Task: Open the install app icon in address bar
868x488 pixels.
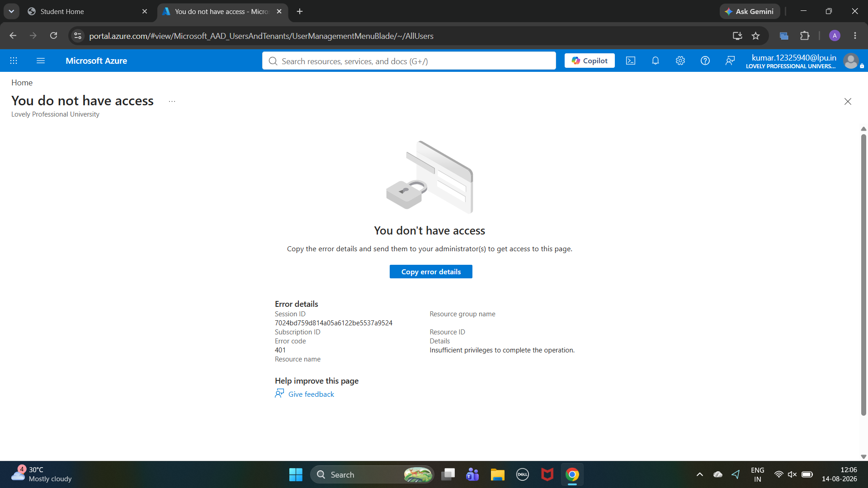Action: pos(737,36)
